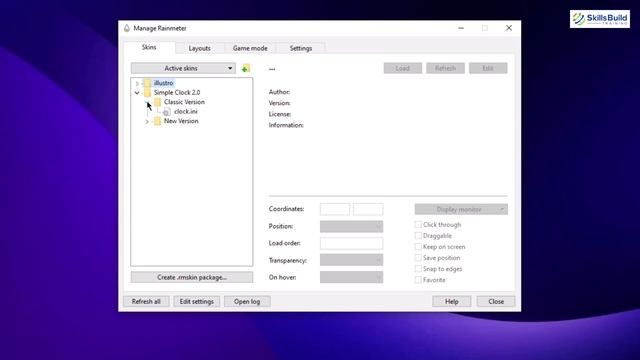Open the Settings tab
The height and width of the screenshot is (360, 640).
click(x=301, y=48)
